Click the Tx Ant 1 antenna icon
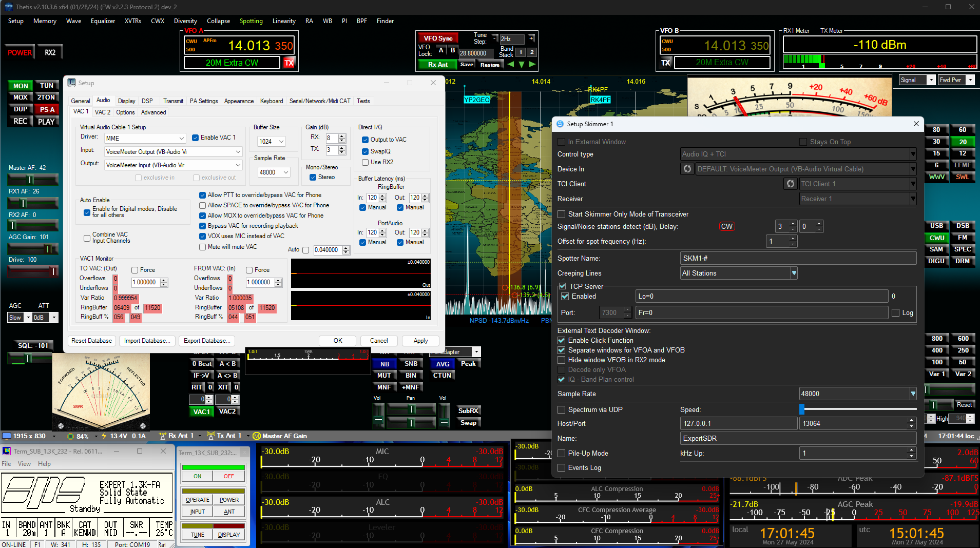Image resolution: width=980 pixels, height=548 pixels. click(210, 436)
